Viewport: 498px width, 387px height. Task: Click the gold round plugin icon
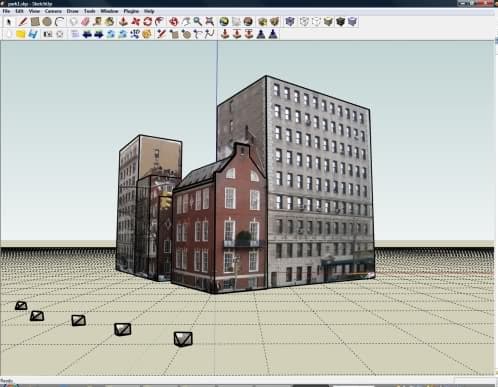tap(147, 34)
